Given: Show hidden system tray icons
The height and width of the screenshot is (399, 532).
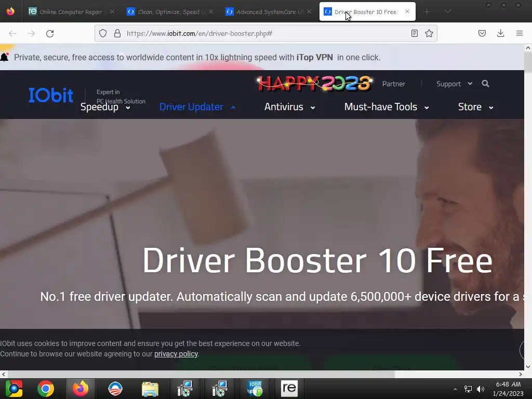Looking at the screenshot, I should tap(455, 389).
